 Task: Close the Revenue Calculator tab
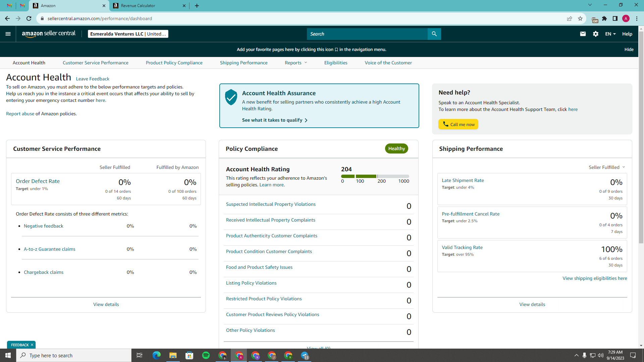184,6
